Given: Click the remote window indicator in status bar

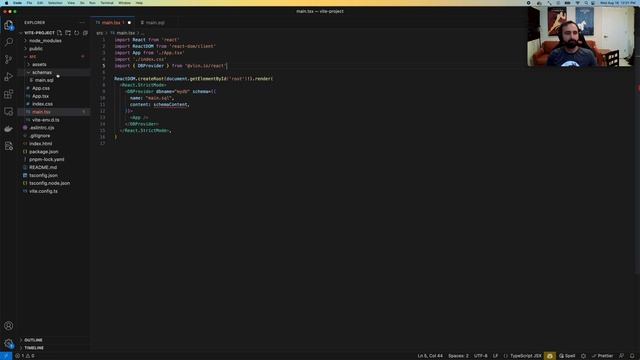Looking at the screenshot, I should pos(6,356).
